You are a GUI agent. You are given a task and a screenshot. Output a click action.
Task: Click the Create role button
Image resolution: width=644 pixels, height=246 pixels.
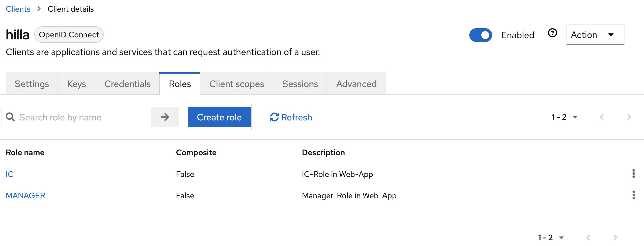point(219,117)
